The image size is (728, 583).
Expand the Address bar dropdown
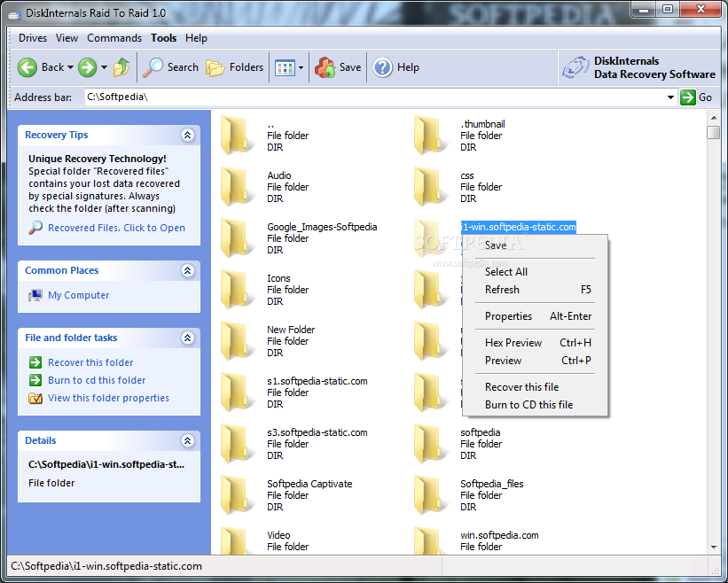point(670,97)
